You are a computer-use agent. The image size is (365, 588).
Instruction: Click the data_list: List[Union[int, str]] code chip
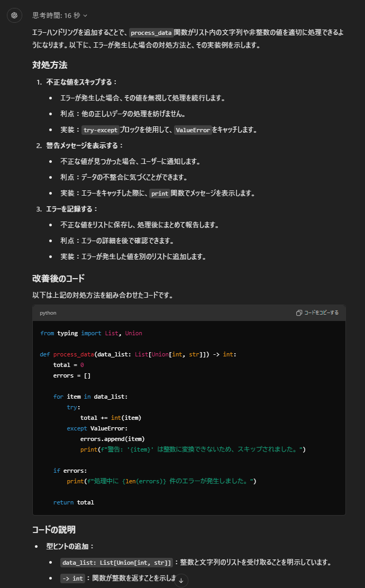[x=116, y=563]
